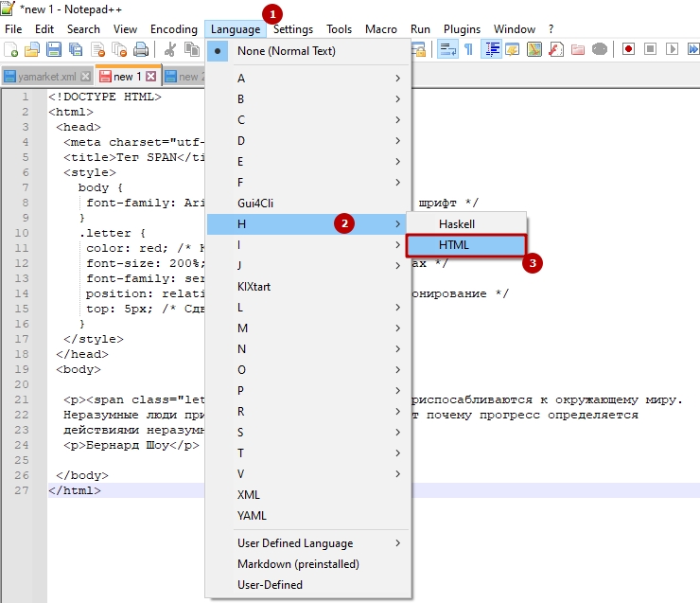Click the Save All toolbar icon
Screen dimensions: 700x603
[75, 50]
